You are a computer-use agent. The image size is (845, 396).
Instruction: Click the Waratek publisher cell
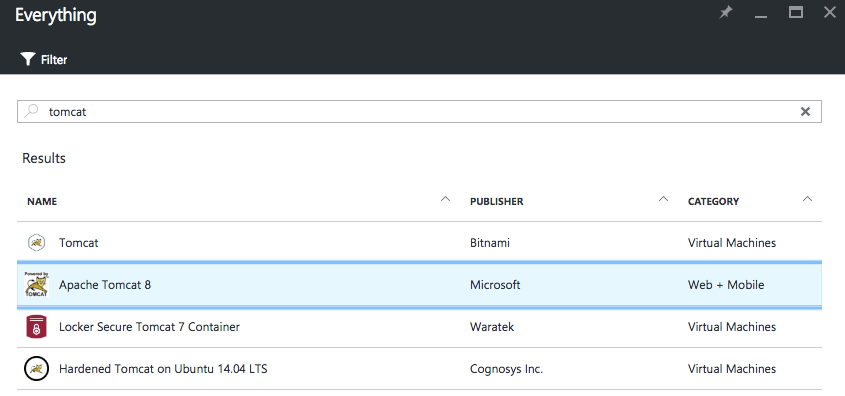point(492,326)
